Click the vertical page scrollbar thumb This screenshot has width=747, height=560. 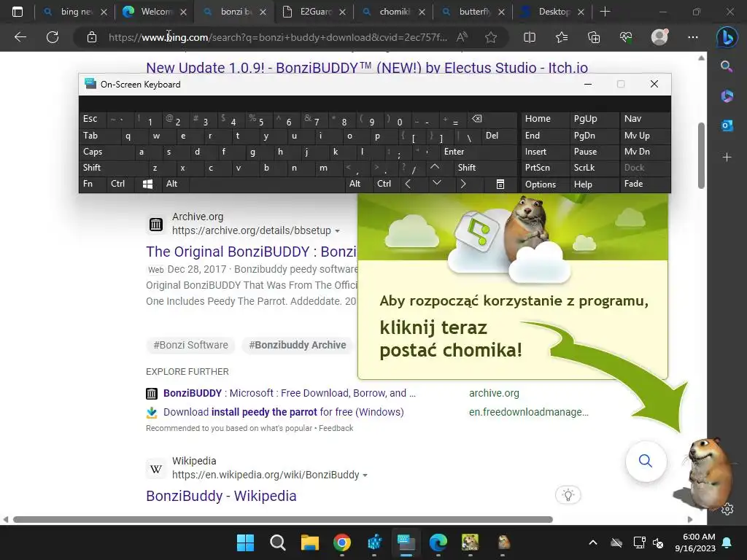click(x=701, y=155)
